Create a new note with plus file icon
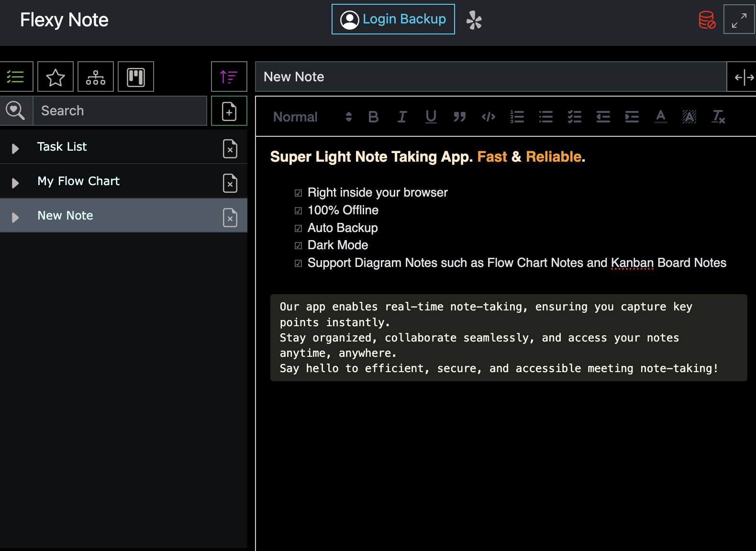Viewport: 756px width, 551px height. pos(229,111)
